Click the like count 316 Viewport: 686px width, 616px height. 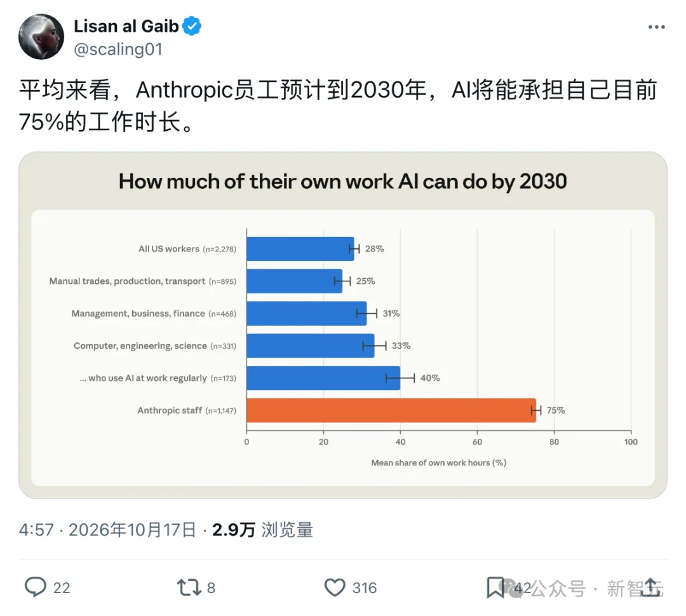(x=365, y=587)
